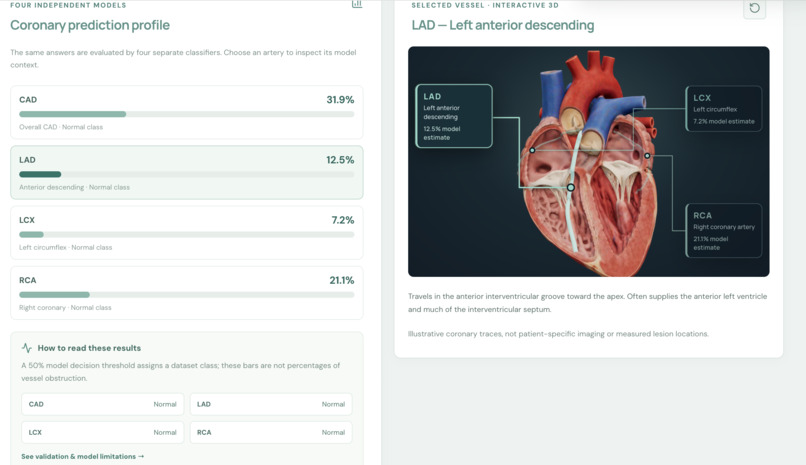
Task: Click the CAD 31.9% progress bar
Action: (x=187, y=114)
